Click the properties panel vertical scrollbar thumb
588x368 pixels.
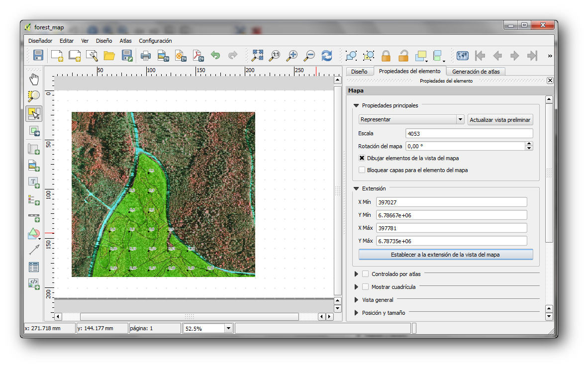(549, 173)
